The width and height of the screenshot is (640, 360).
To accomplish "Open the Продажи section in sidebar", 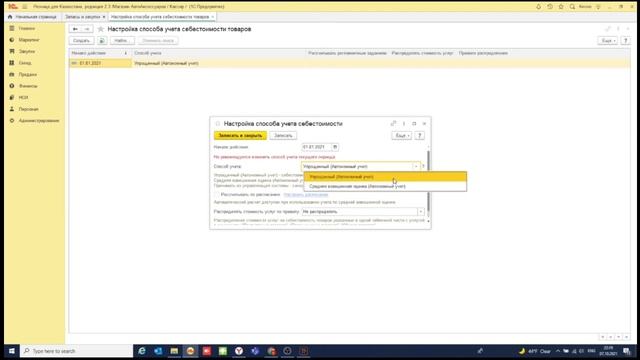I will [x=27, y=74].
